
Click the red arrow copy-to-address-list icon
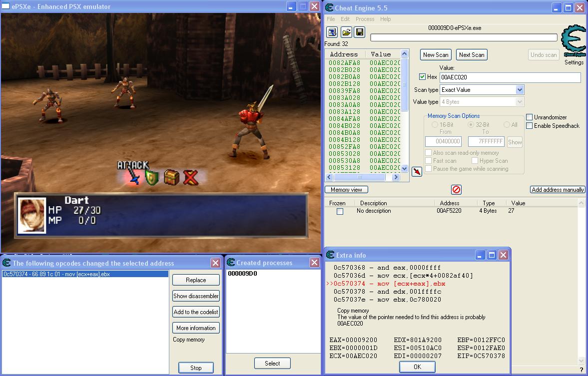coord(417,172)
